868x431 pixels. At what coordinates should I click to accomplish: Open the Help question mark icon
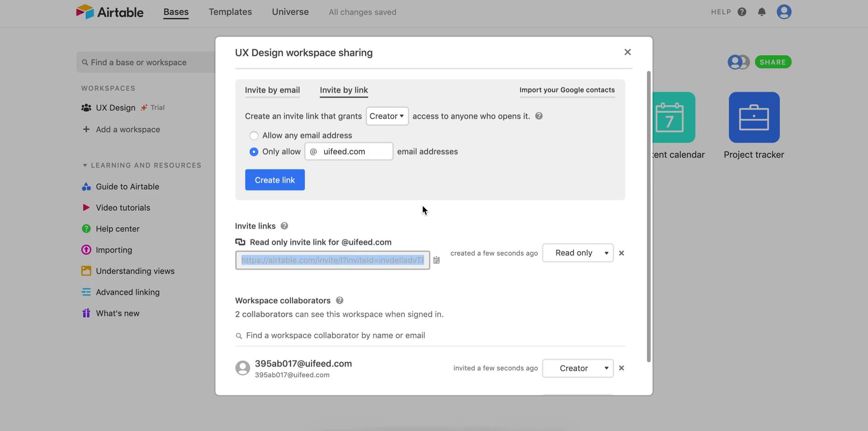tap(742, 12)
